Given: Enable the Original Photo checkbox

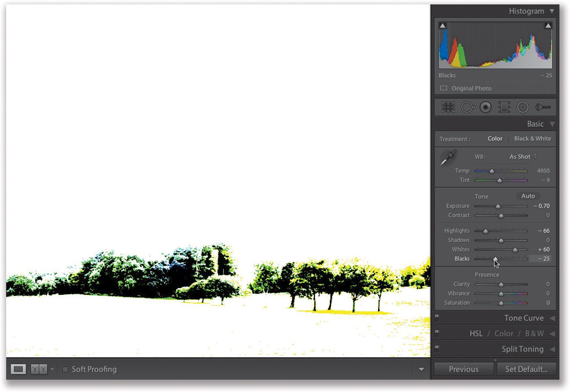Looking at the screenshot, I should (x=444, y=88).
